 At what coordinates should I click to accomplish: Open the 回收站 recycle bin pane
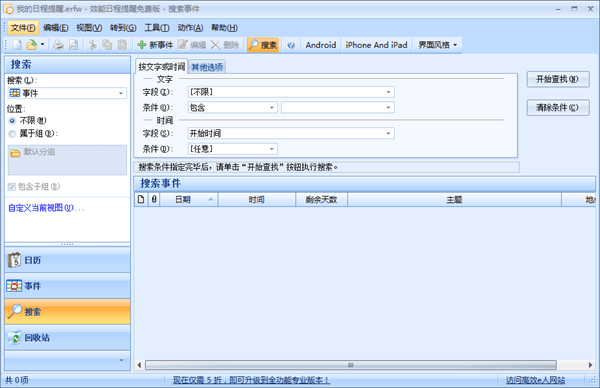click(x=67, y=337)
